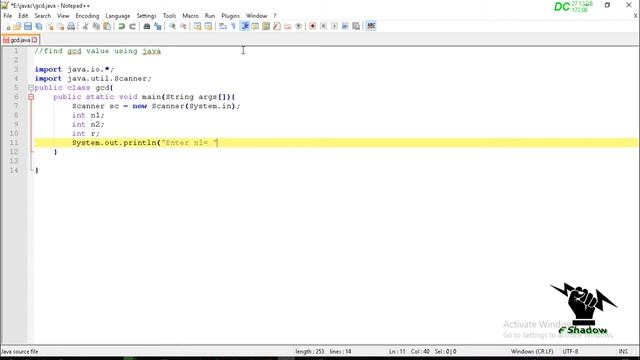The height and width of the screenshot is (360, 640).
Task: Toggle synchronized vertical scrolling
Action: (198, 27)
